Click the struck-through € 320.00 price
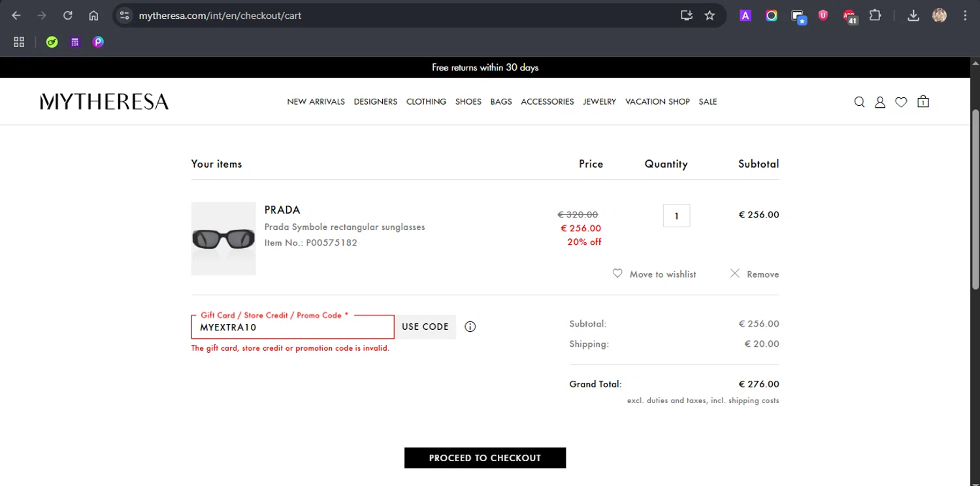Viewport: 980px width, 486px height. coord(578,214)
